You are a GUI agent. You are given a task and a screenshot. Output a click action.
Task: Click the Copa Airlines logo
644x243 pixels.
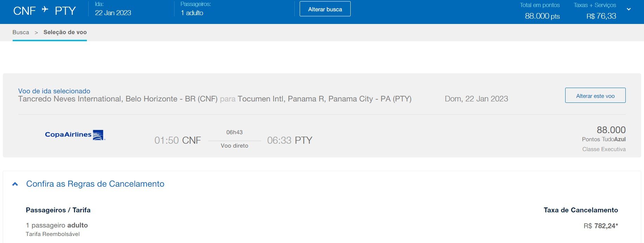click(75, 135)
